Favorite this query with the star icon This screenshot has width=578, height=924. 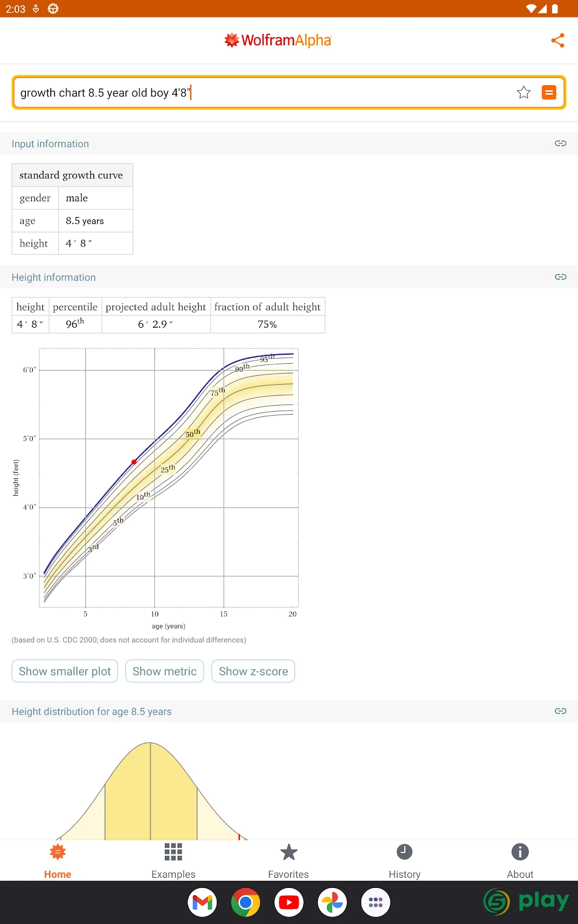click(x=524, y=93)
